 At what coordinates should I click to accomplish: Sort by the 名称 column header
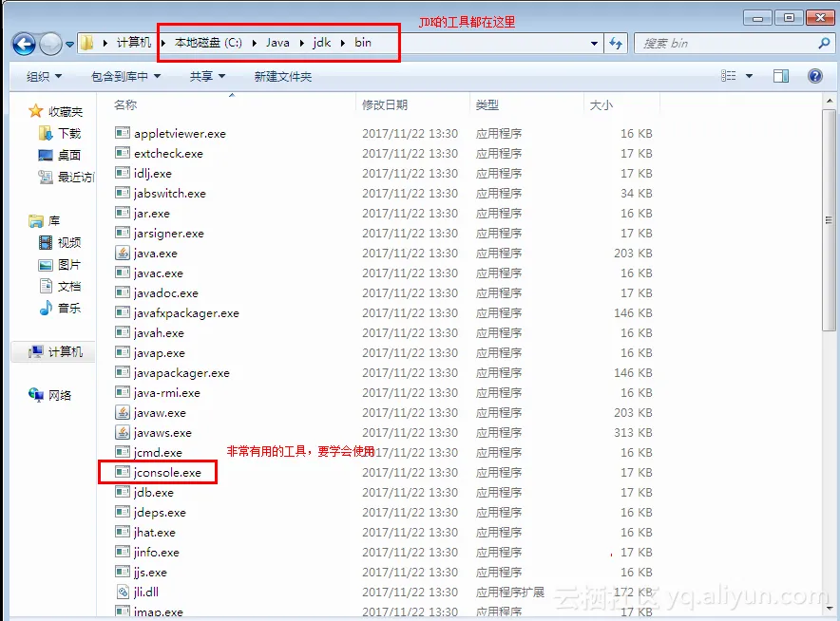pos(125,105)
